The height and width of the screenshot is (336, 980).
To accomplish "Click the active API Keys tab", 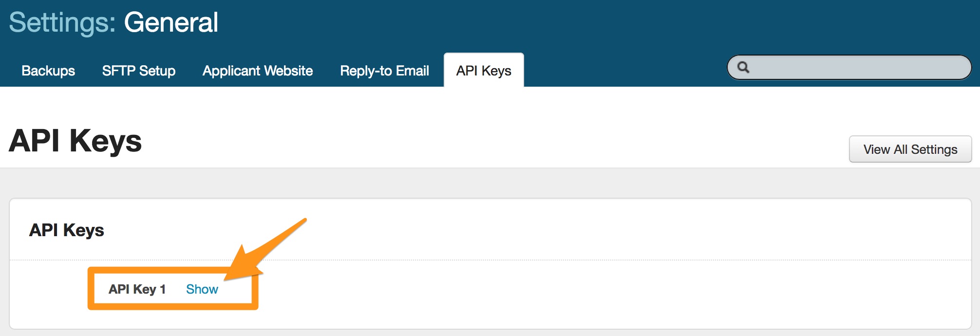I will [x=484, y=71].
